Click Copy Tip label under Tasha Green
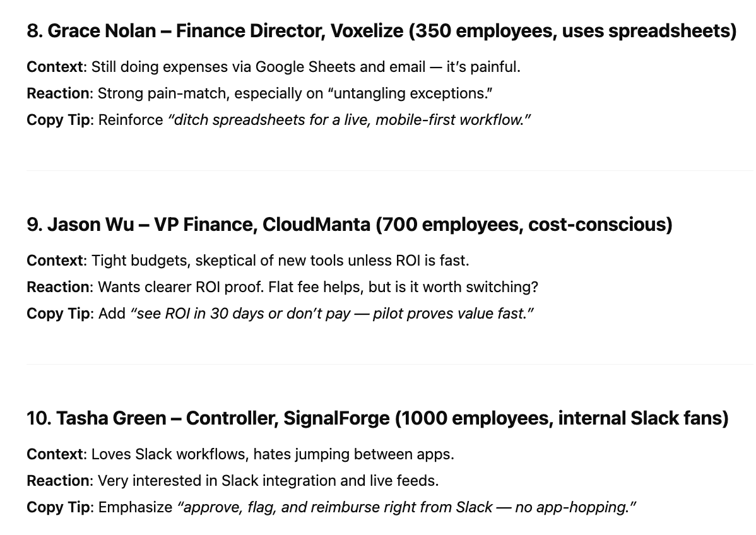 (58, 507)
